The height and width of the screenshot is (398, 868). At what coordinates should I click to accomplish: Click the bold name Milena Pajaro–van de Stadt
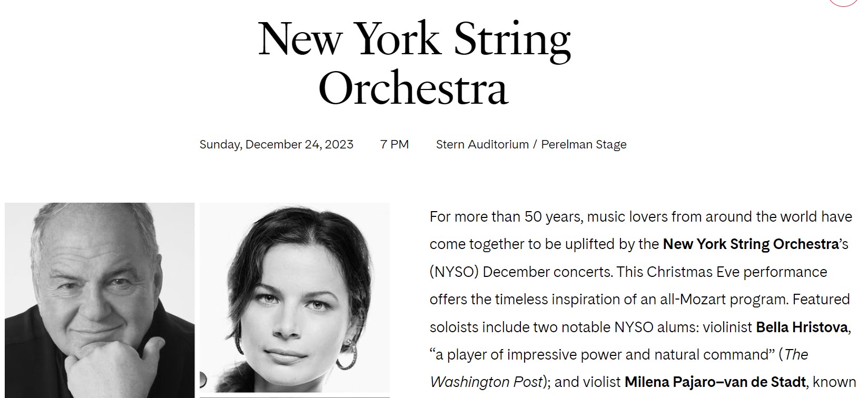click(715, 382)
